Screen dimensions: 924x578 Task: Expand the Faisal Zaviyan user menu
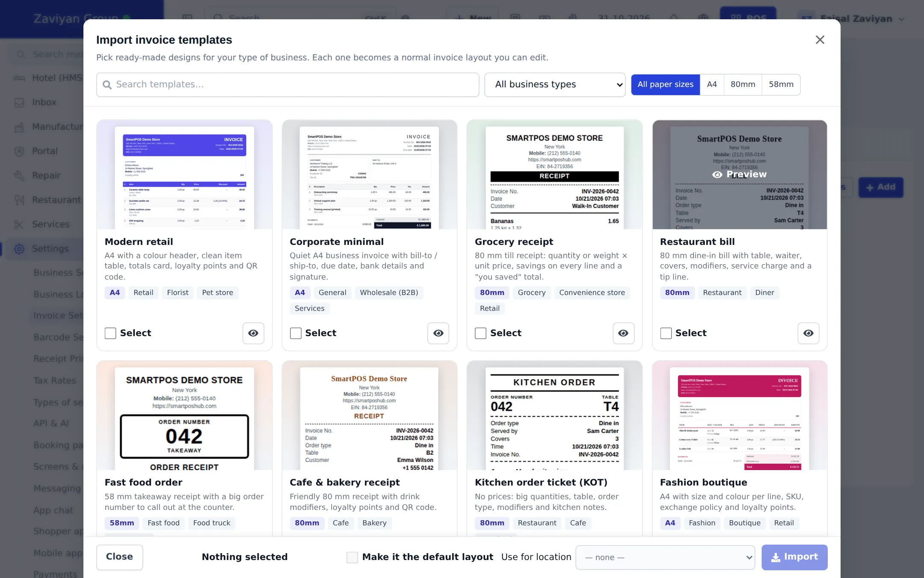[851, 19]
